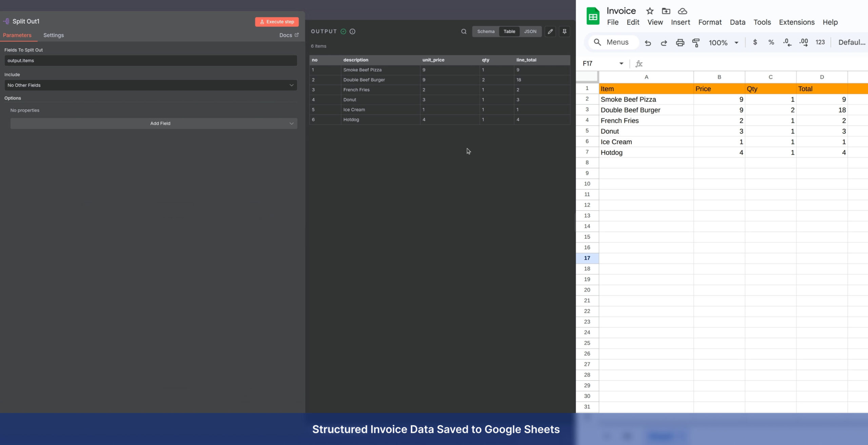Image resolution: width=868 pixels, height=445 pixels.
Task: Click the pencil edit output icon
Action: tap(550, 32)
